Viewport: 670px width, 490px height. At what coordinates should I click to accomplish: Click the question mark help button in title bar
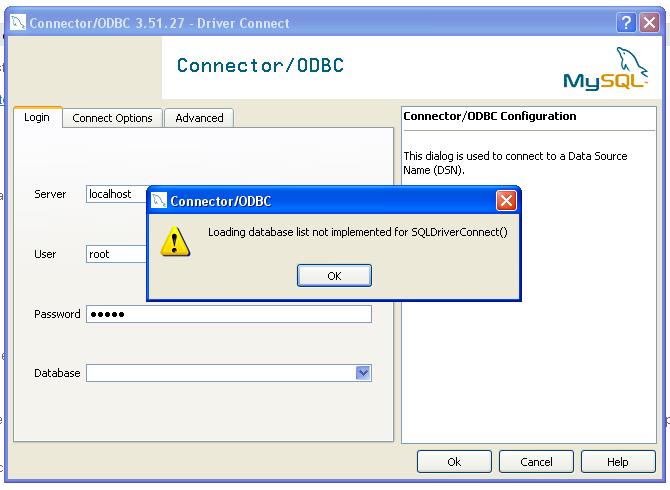click(x=626, y=22)
